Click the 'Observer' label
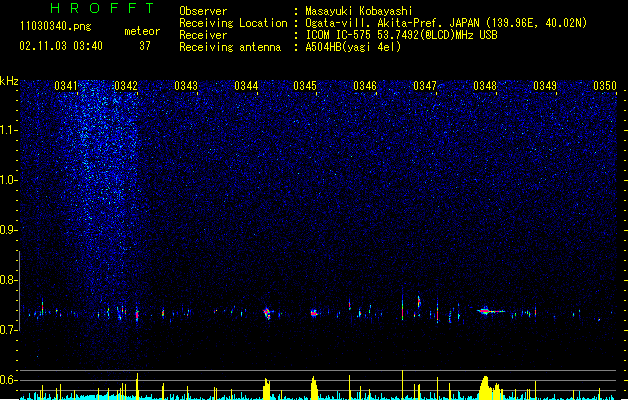Viewport: 629px width, 400px height. 203,11
